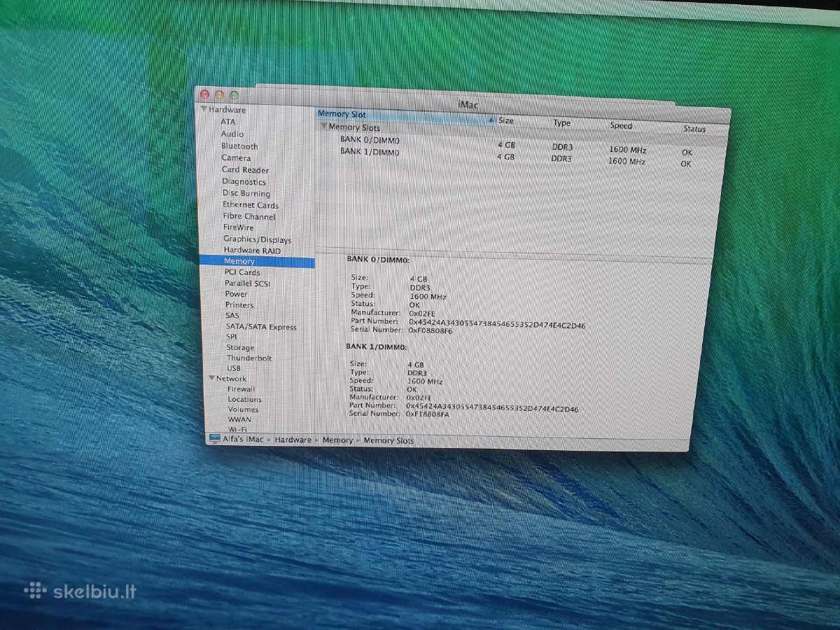This screenshot has height=630, width=840.
Task: Click the serial number 0xF18808FA
Action: [x=428, y=414]
